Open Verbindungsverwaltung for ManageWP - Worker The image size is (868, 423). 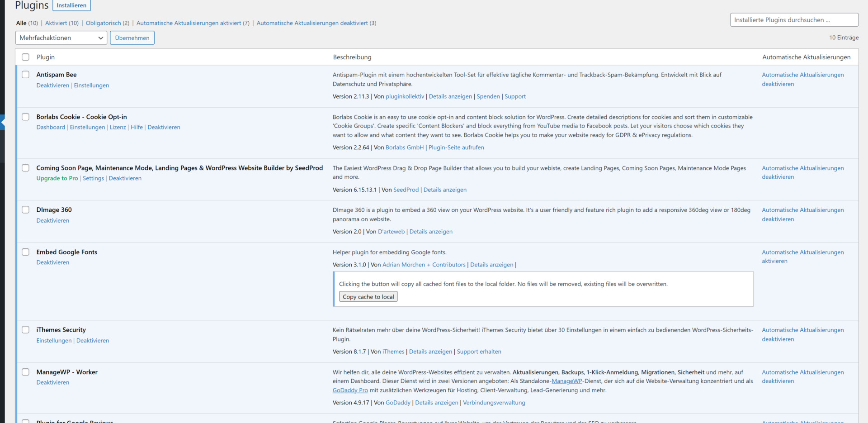pos(494,402)
